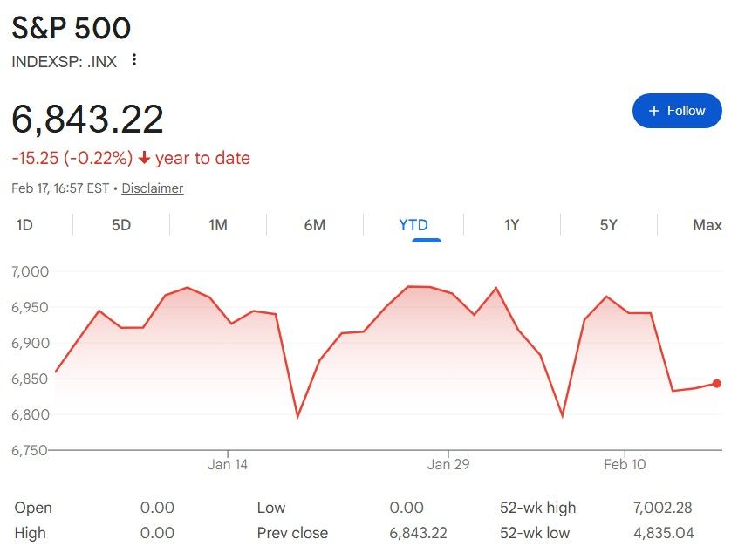The width and height of the screenshot is (738, 560).
Task: Click the Jan 14 date label
Action: [228, 465]
